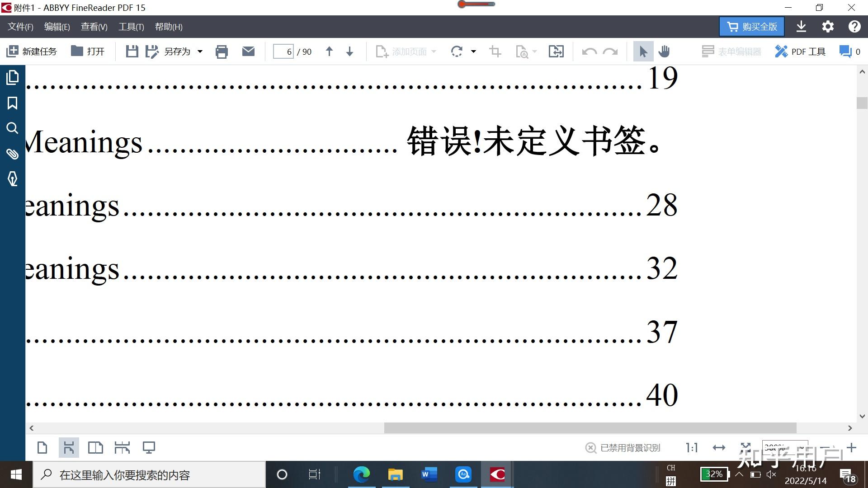
Task: Click the horizontal scrollbar thumb
Action: (x=590, y=428)
